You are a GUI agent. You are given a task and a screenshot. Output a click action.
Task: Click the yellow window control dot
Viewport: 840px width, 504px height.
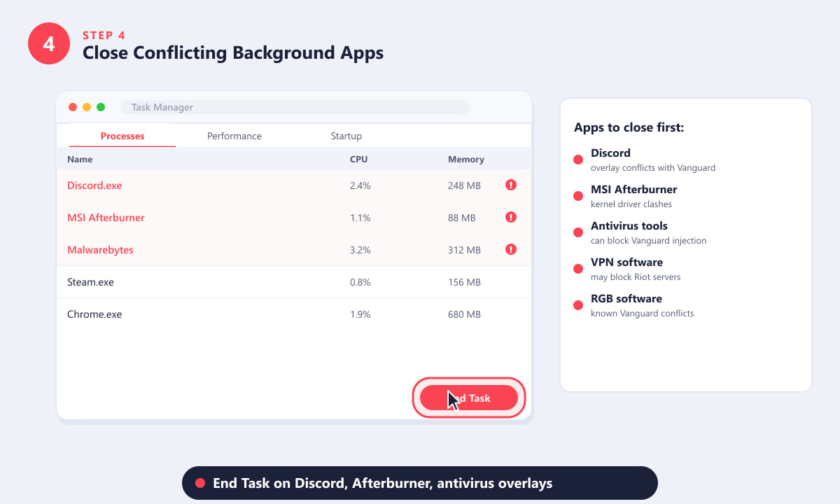(87, 107)
